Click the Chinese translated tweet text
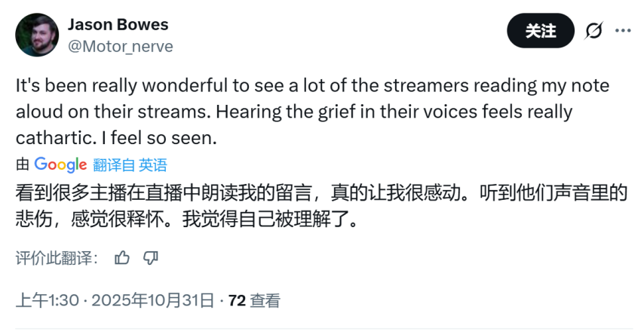644x332 pixels. (x=302, y=193)
